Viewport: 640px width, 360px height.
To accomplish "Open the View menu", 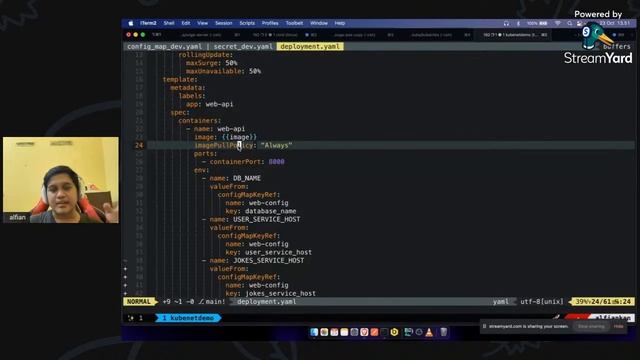I will [x=202, y=23].
